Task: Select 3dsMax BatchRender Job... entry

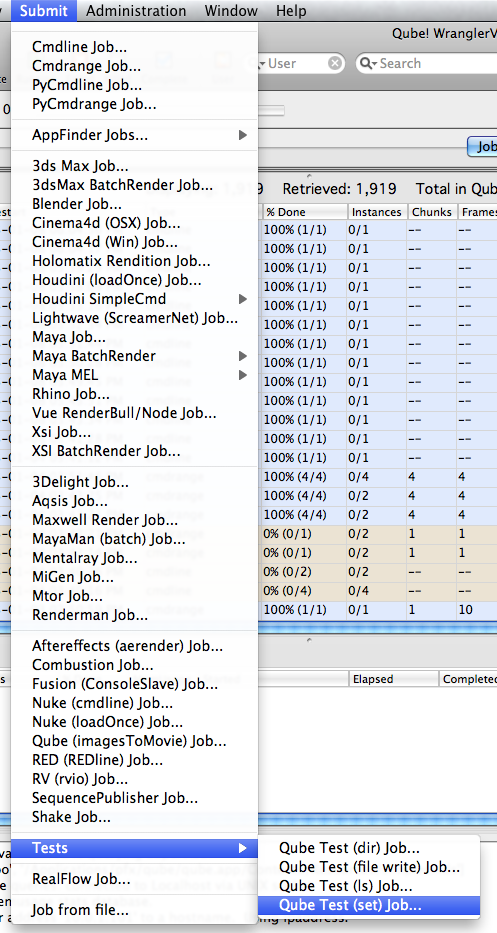Action: click(x=135, y=185)
